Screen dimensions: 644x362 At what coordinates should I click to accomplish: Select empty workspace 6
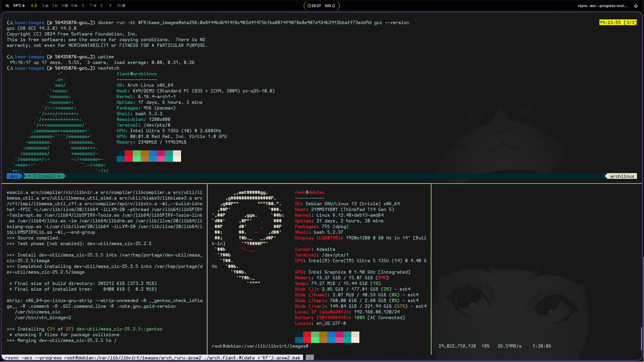click(83, 6)
